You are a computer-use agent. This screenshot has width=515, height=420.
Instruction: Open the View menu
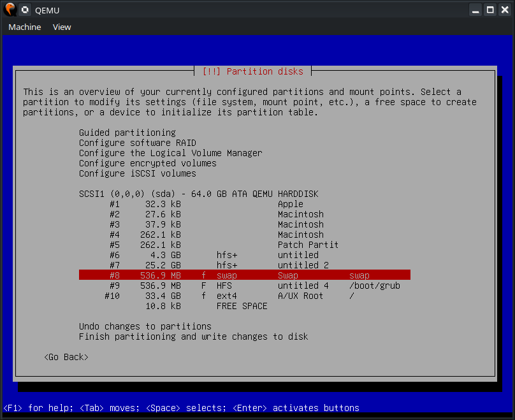[x=62, y=27]
